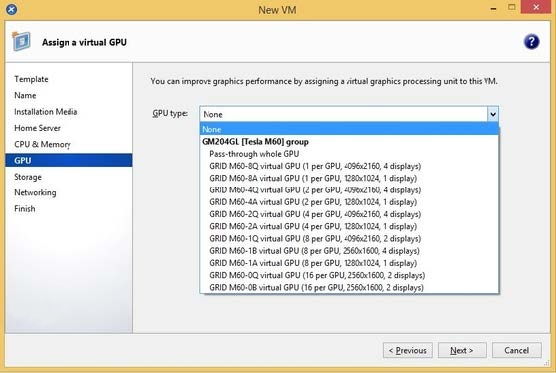The height and width of the screenshot is (373, 556).
Task: Click the GPU type label
Action: [x=170, y=113]
